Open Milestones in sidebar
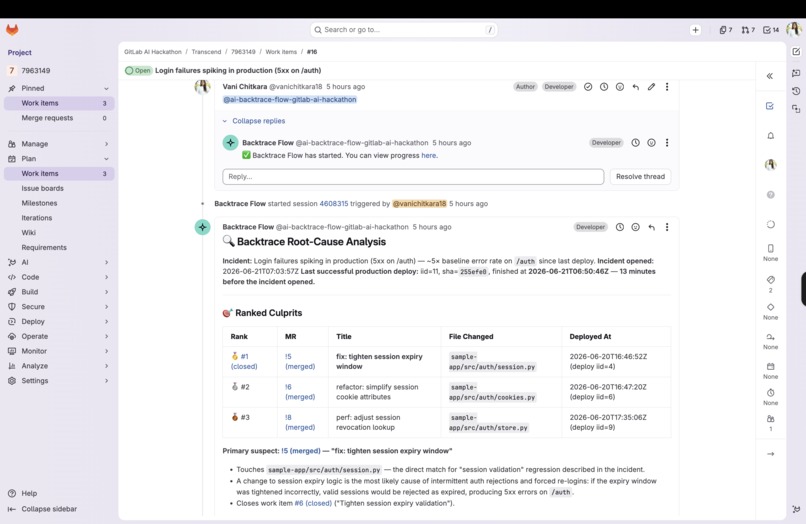Screen dimensions: 806x524 click(59, 203)
